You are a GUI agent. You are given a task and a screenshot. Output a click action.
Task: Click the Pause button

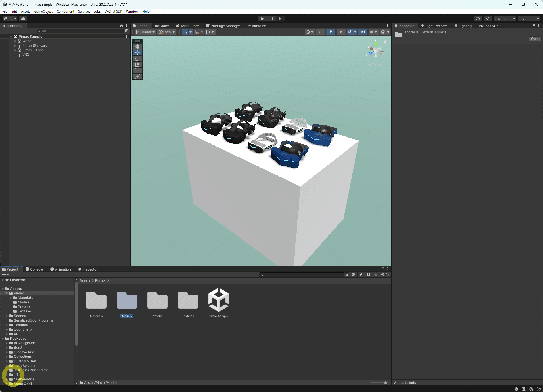coord(272,19)
